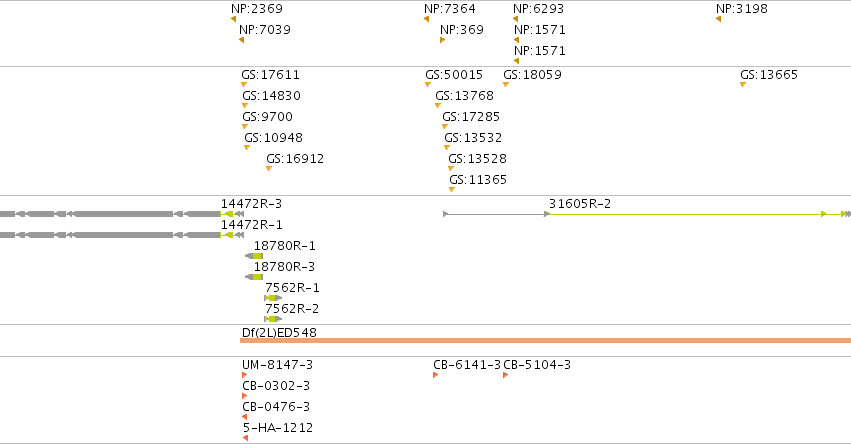
Task: Select the CB-5104-3 insertion label
Action: pyautogui.click(x=537, y=365)
